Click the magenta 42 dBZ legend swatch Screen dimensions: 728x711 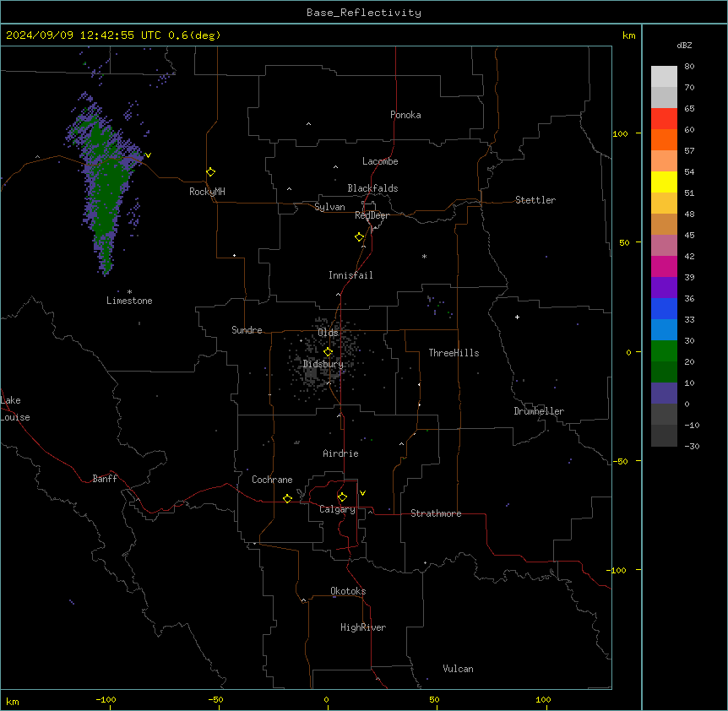click(x=664, y=266)
